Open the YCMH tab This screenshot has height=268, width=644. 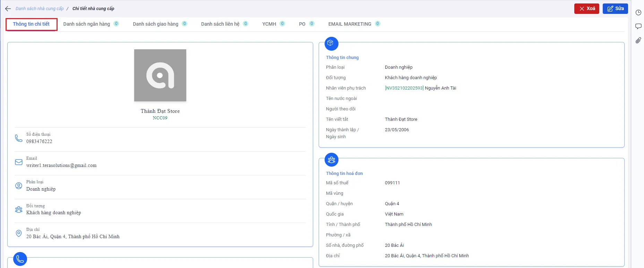tap(273, 24)
